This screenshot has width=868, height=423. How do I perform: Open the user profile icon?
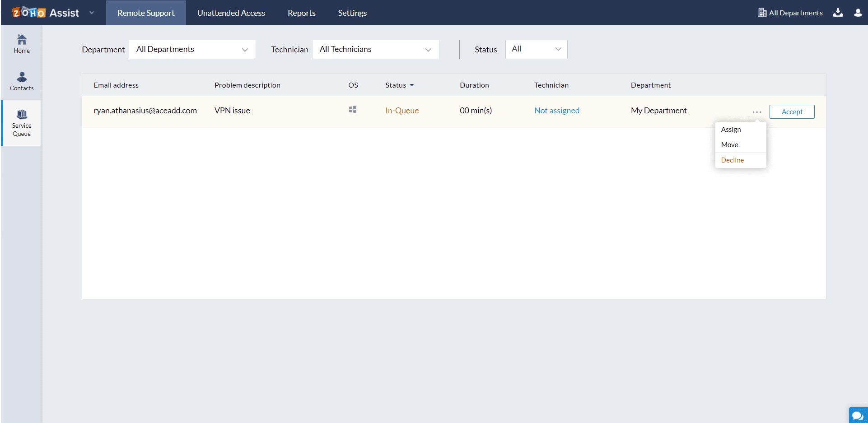(x=858, y=13)
